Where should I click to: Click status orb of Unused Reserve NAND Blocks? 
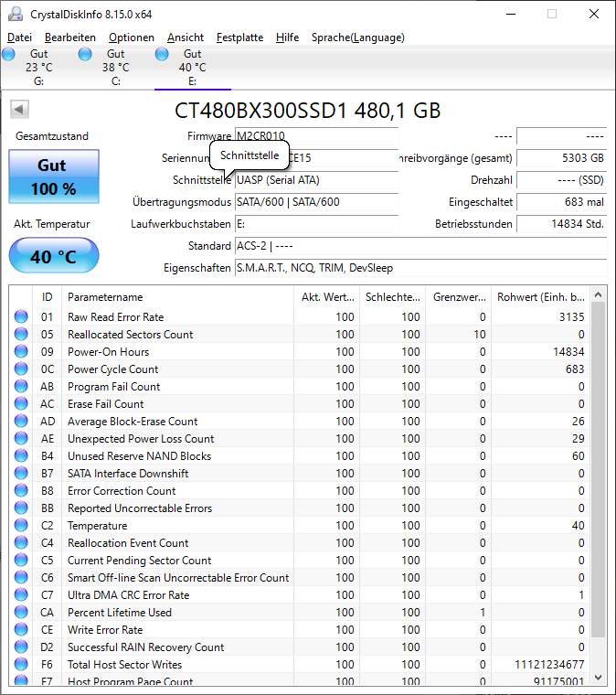coord(21,455)
